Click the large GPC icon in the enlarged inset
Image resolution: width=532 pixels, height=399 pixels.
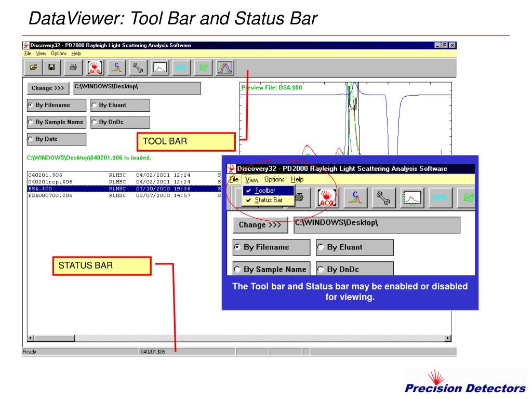click(440, 197)
